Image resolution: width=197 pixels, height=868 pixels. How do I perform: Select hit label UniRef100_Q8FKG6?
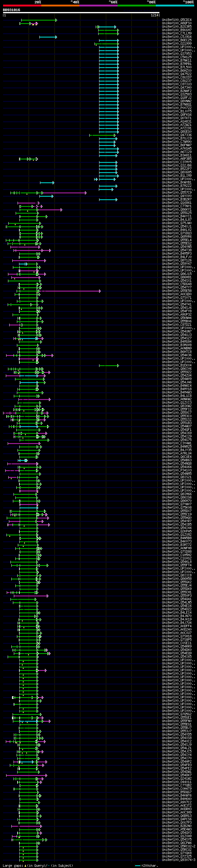coord(177,115)
